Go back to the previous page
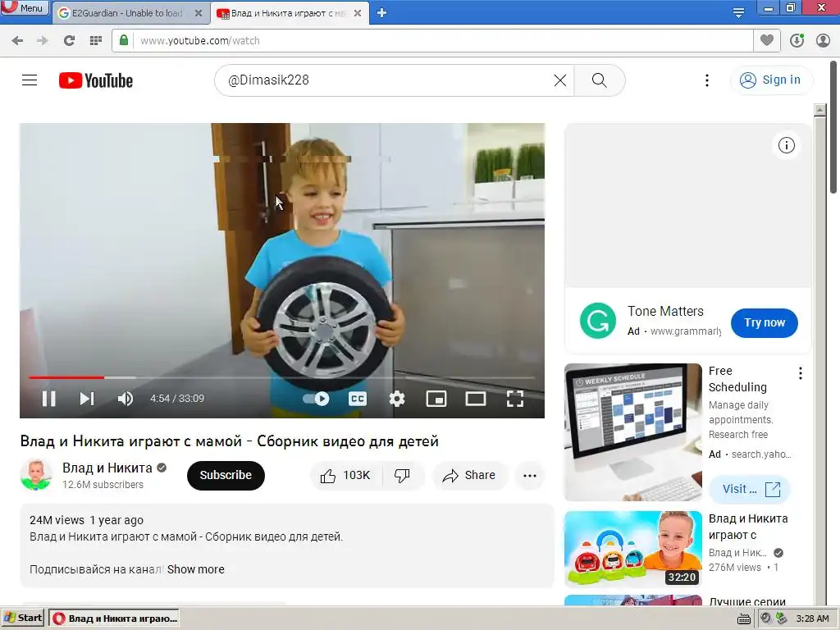The image size is (840, 630). coord(17,40)
